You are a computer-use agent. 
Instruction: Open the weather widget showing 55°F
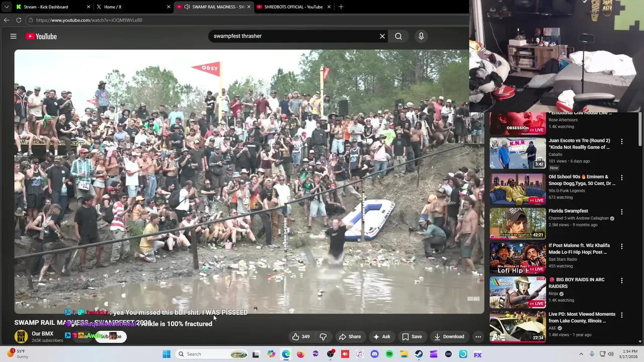click(x=17, y=354)
